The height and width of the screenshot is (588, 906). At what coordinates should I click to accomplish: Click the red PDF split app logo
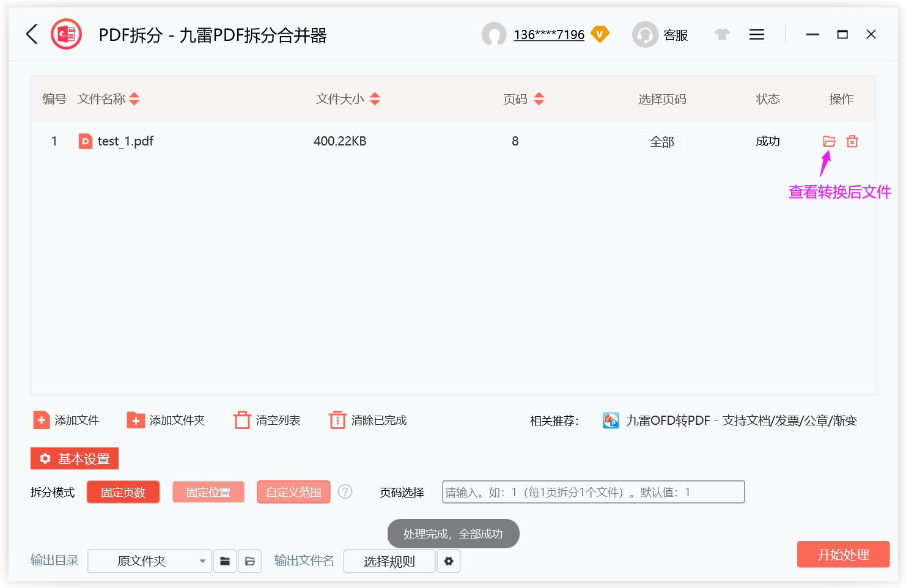coord(66,34)
